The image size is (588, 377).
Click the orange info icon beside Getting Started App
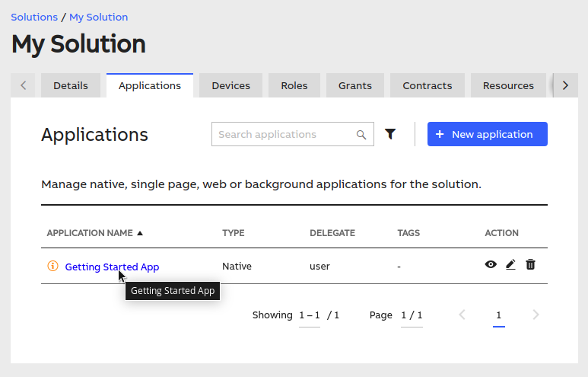(x=53, y=266)
